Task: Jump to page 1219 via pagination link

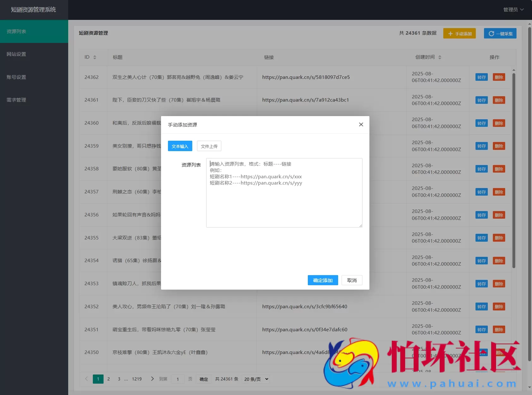Action: (x=136, y=379)
